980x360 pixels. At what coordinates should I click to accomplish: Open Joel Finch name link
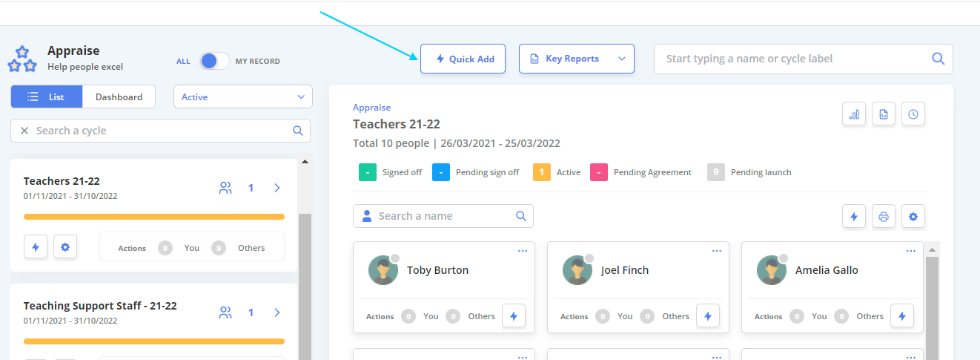pos(625,270)
